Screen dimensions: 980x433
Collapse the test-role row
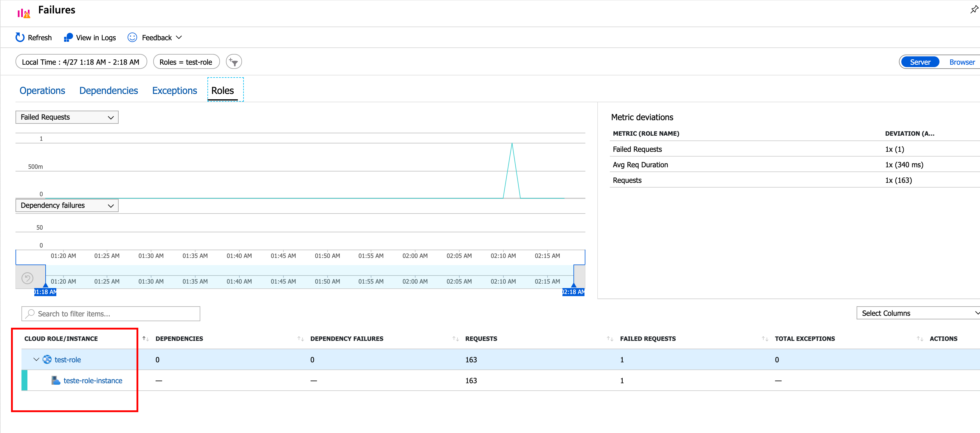36,359
